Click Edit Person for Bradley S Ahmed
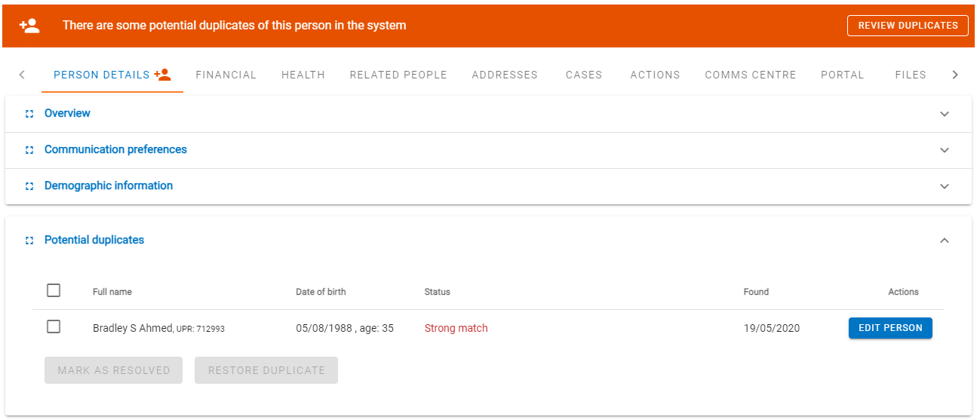The image size is (980, 420). 890,328
